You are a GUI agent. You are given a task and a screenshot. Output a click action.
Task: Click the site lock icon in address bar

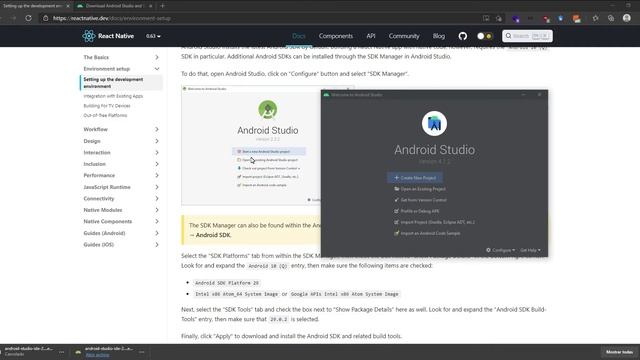(x=46, y=18)
